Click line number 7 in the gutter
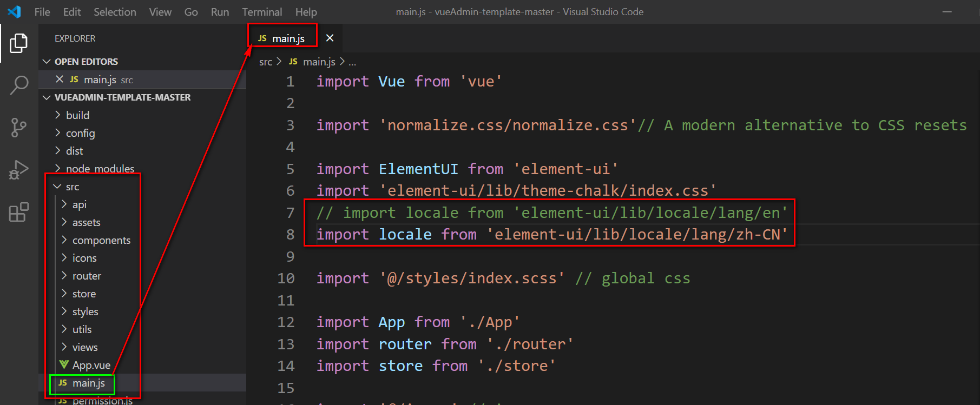Screen dimensions: 980x405 point(291,213)
